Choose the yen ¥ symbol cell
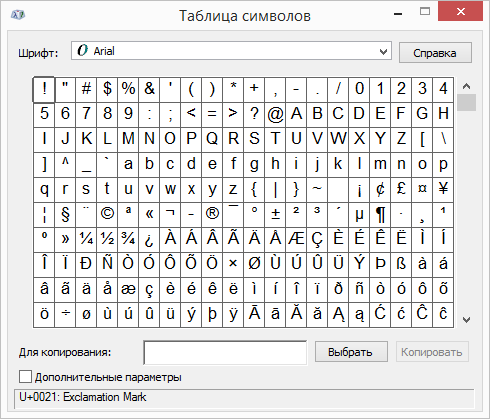Image resolution: width=490 pixels, height=419 pixels. point(443,190)
